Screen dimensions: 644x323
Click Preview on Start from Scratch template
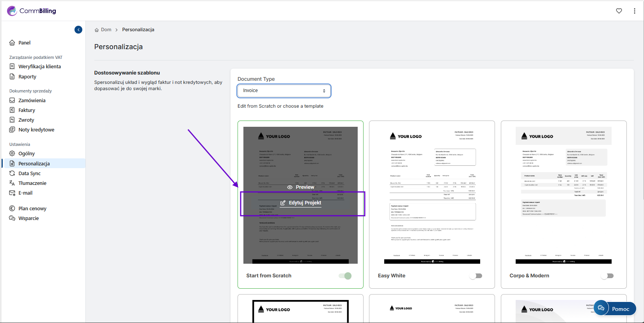point(301,187)
